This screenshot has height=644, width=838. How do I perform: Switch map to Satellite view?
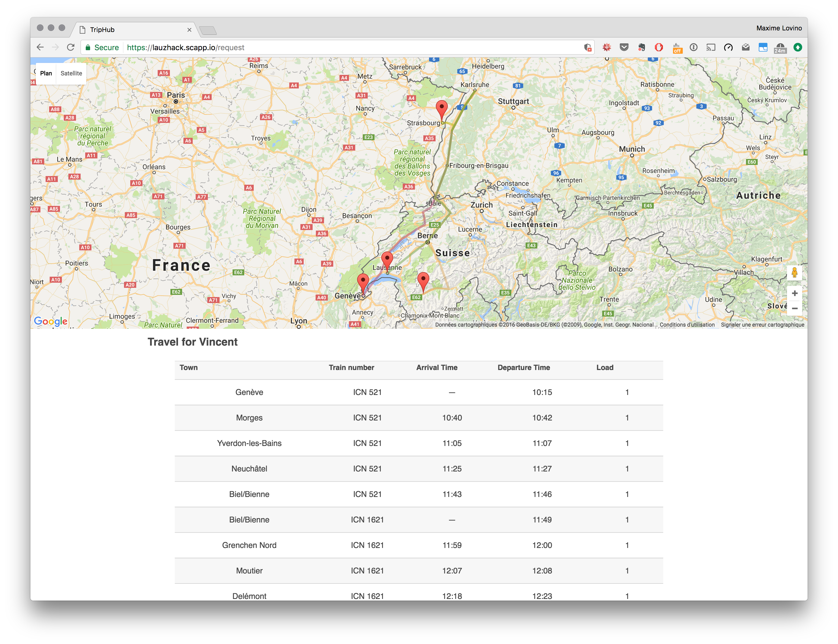tap(71, 73)
